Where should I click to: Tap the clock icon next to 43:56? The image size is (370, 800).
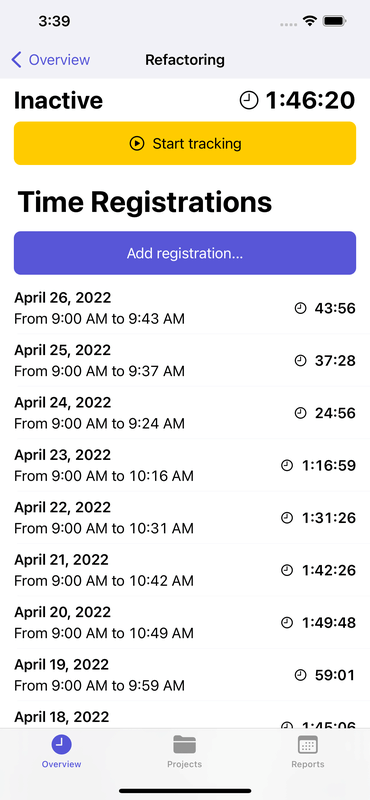(301, 308)
